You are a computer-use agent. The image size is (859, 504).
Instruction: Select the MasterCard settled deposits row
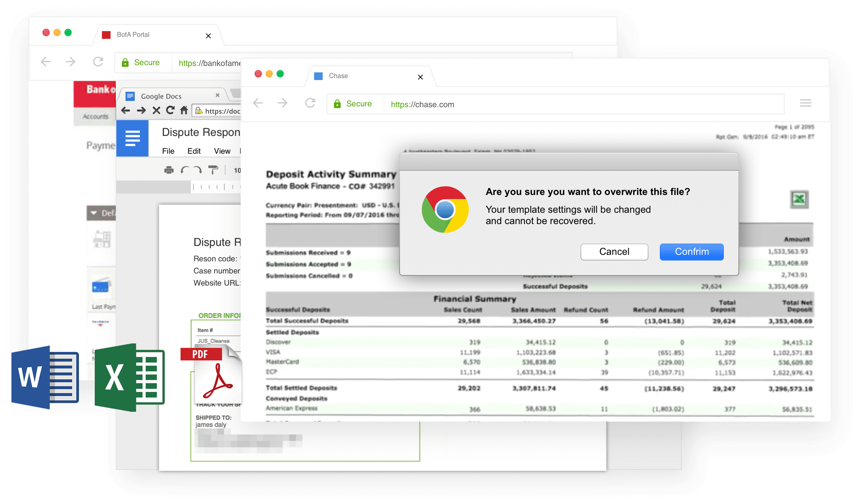pyautogui.click(x=539, y=362)
